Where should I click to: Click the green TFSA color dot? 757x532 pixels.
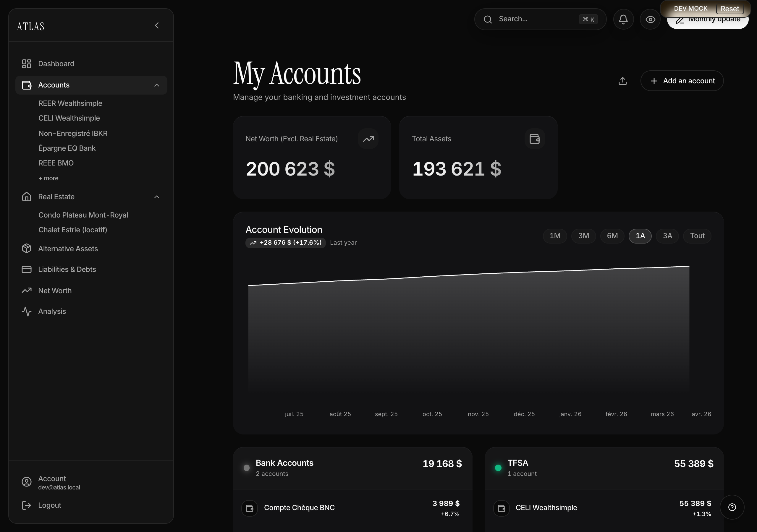click(498, 468)
